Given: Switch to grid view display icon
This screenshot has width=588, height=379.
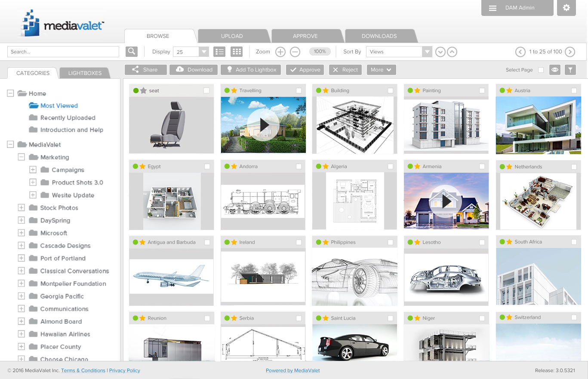Looking at the screenshot, I should pyautogui.click(x=237, y=52).
